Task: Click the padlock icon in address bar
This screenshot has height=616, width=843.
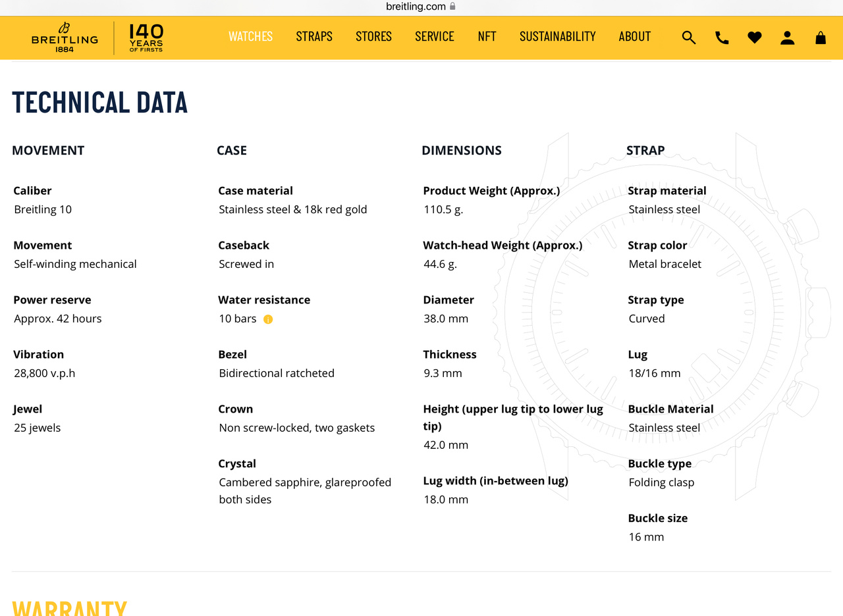Action: (452, 6)
